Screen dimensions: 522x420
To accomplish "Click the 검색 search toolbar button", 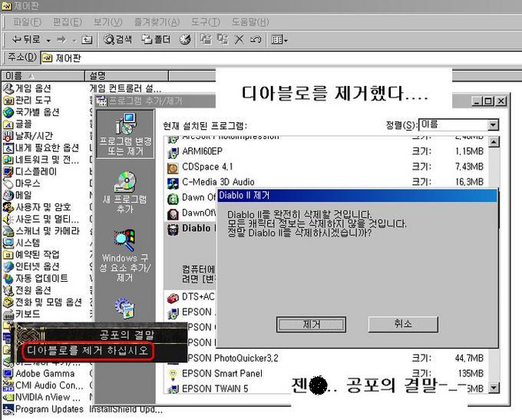I will (x=118, y=40).
